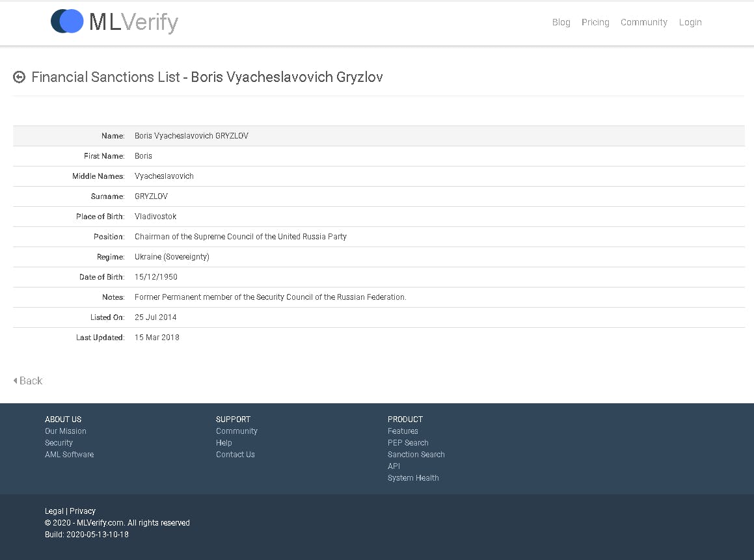View Features under Product
This screenshot has height=560, width=754.
point(403,431)
